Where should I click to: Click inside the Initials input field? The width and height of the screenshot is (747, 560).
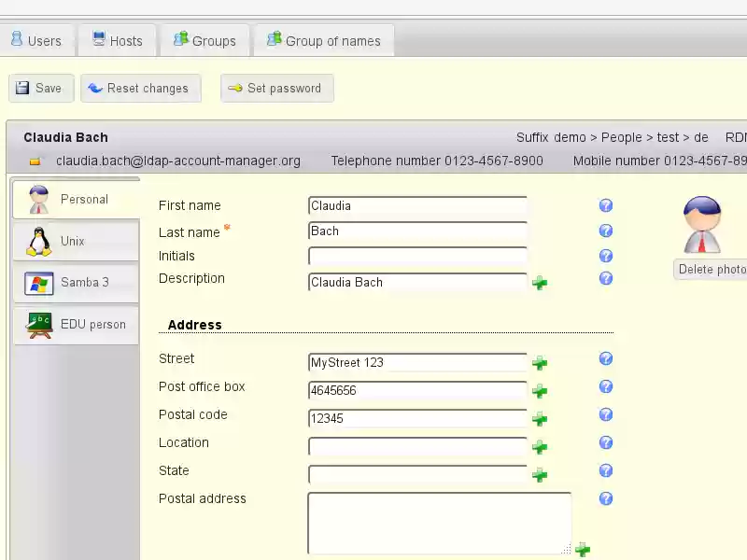click(416, 256)
